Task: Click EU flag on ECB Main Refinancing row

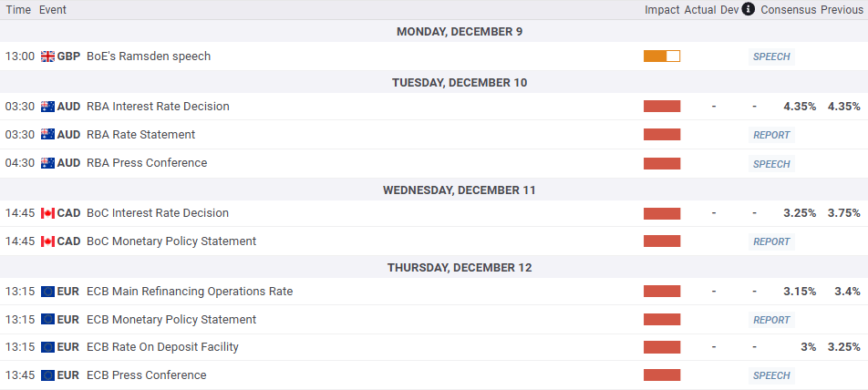Action: point(48,292)
